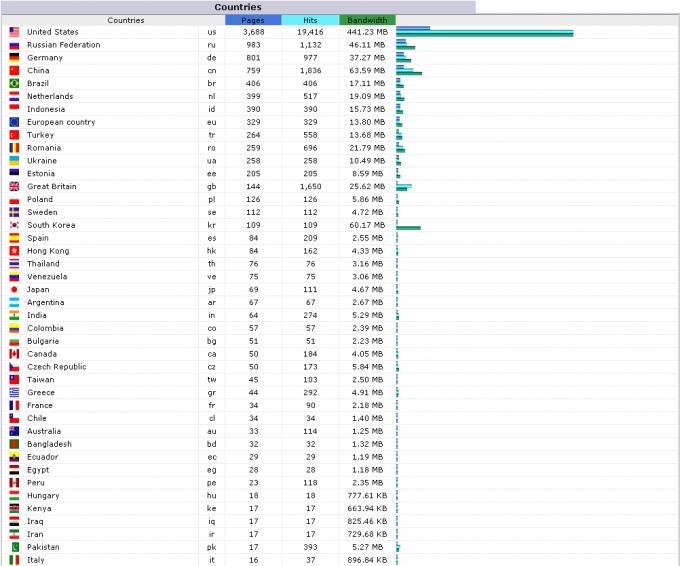This screenshot has width=682, height=566.
Task: Select the Poland country name
Action: pyautogui.click(x=40, y=199)
